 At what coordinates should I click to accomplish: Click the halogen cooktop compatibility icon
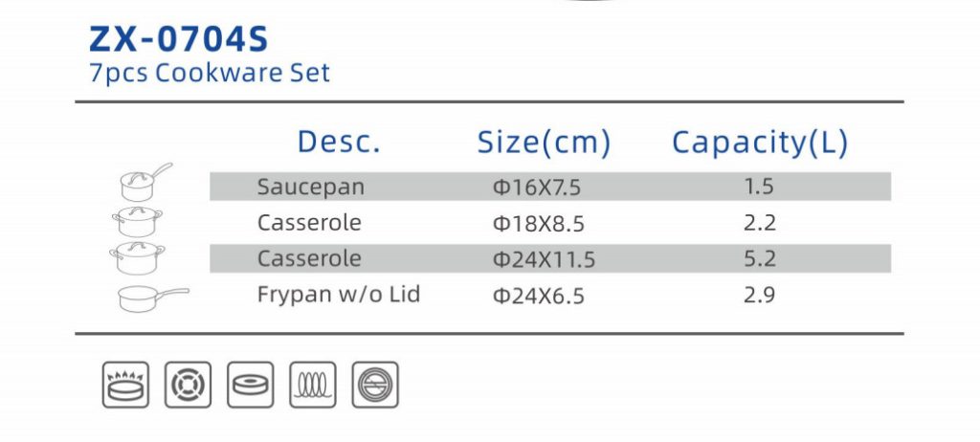tap(375, 385)
